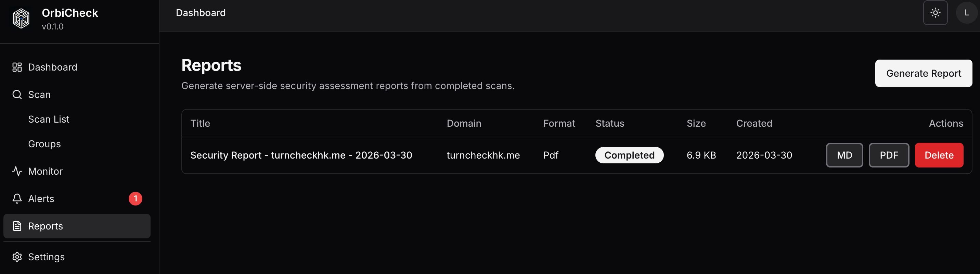The image size is (980, 274).
Task: Click the OrbiCheck cube logo icon
Action: click(x=21, y=18)
